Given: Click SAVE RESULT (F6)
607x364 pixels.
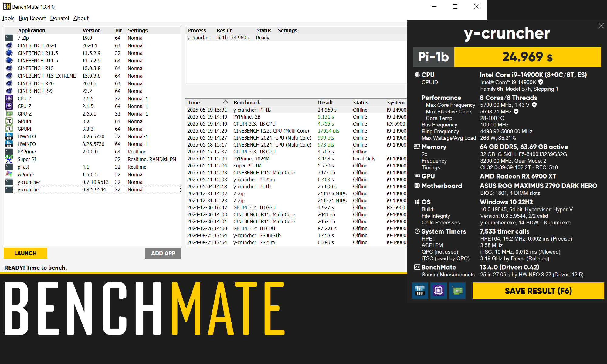Looking at the screenshot, I should (x=538, y=291).
